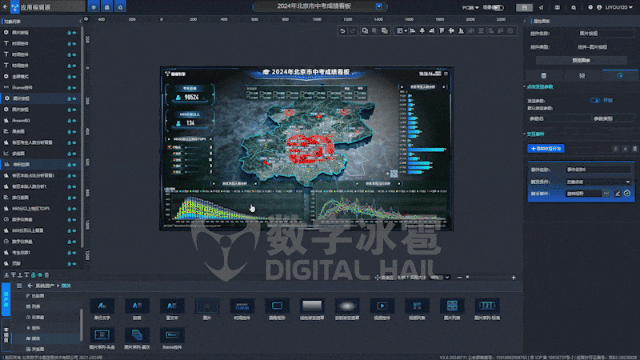Switch to the interaction tab in properties panel

point(620,76)
